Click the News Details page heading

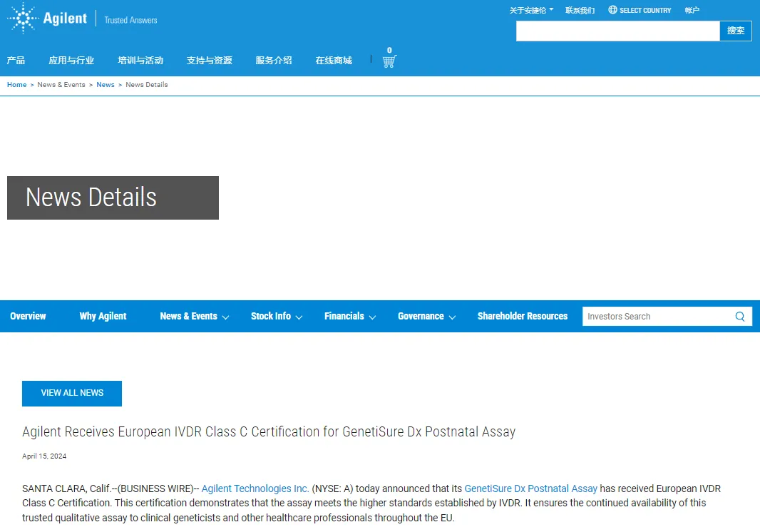coord(91,198)
